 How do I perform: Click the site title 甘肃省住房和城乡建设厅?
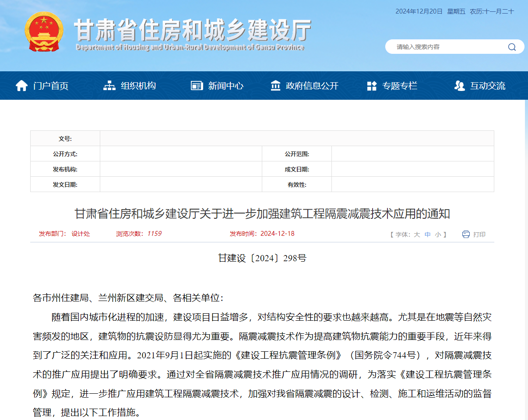193,31
